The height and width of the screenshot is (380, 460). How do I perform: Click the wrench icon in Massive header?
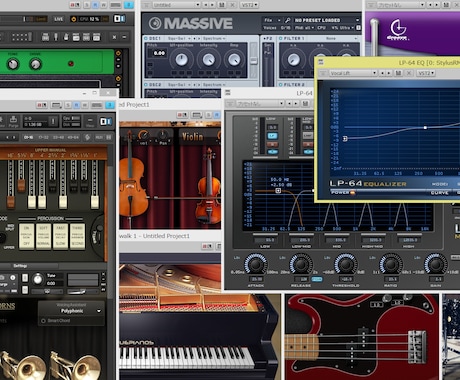click(287, 20)
